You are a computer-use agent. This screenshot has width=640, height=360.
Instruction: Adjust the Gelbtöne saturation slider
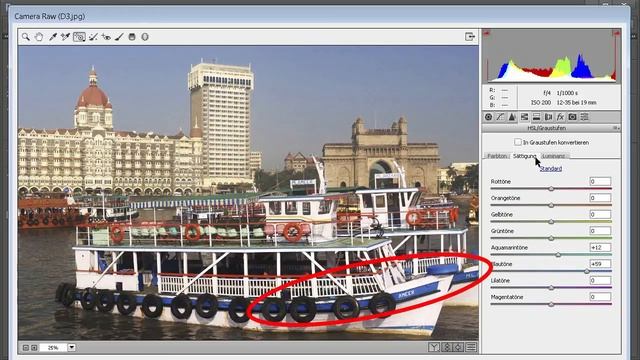pos(551,222)
